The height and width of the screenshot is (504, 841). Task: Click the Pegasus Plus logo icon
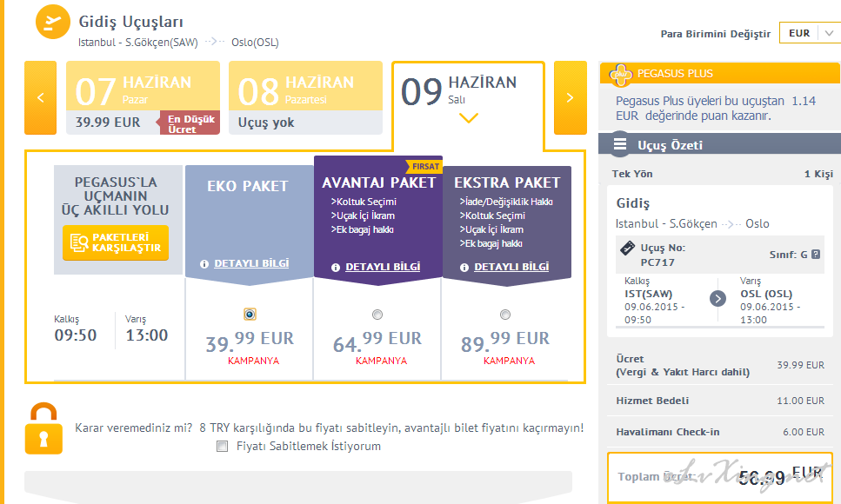621,74
